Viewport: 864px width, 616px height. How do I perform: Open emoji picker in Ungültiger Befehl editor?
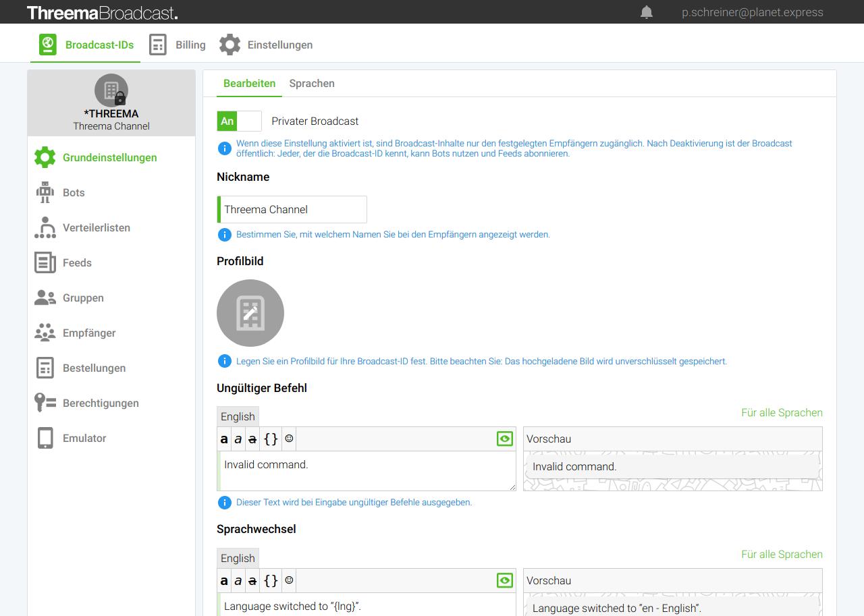[x=289, y=439]
